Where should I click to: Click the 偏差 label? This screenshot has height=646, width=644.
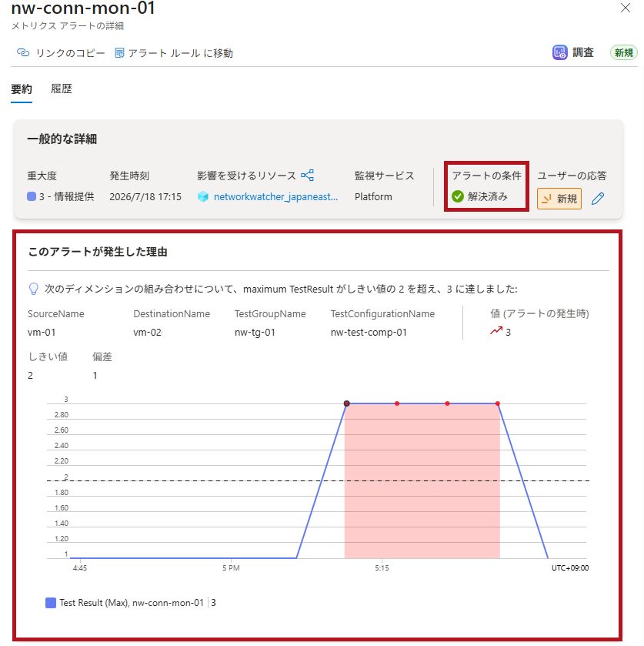102,356
